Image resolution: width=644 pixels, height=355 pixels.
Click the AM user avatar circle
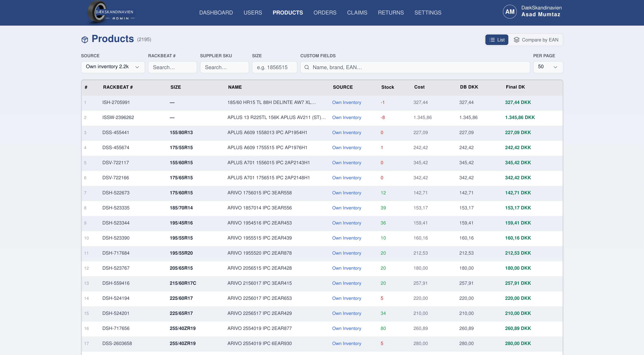pyautogui.click(x=510, y=12)
